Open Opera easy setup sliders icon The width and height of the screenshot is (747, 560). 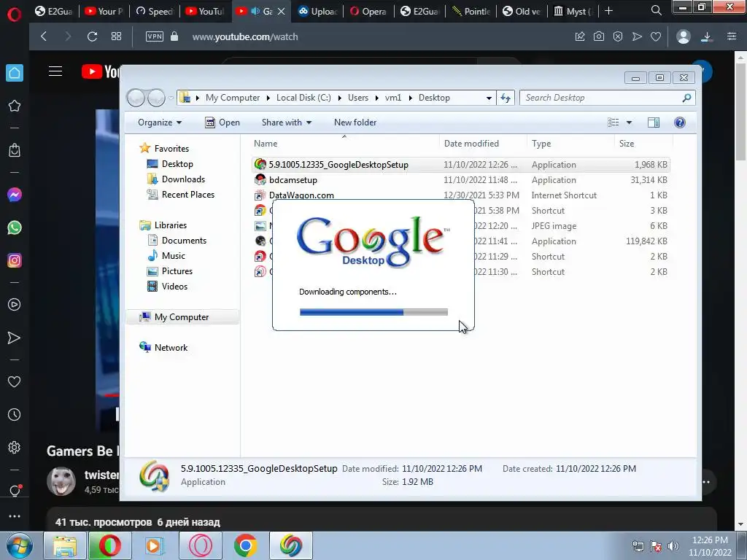tap(732, 36)
